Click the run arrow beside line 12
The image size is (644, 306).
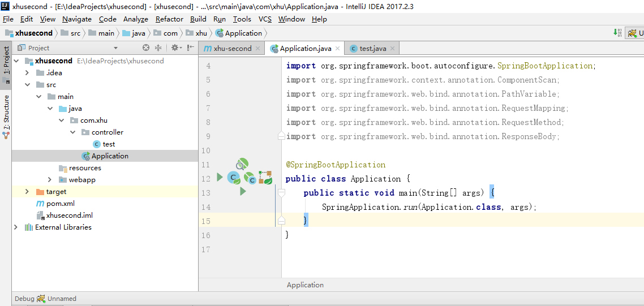220,178
